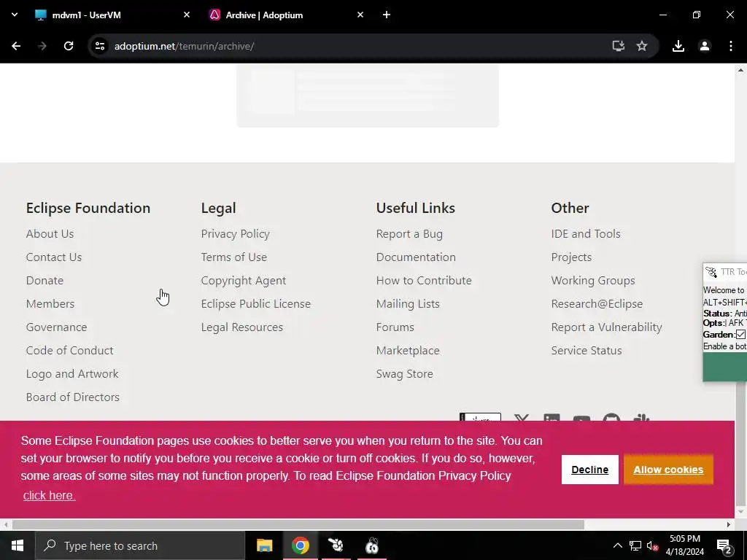
Task: Click the rabbit app taskbar icon
Action: [x=336, y=545]
